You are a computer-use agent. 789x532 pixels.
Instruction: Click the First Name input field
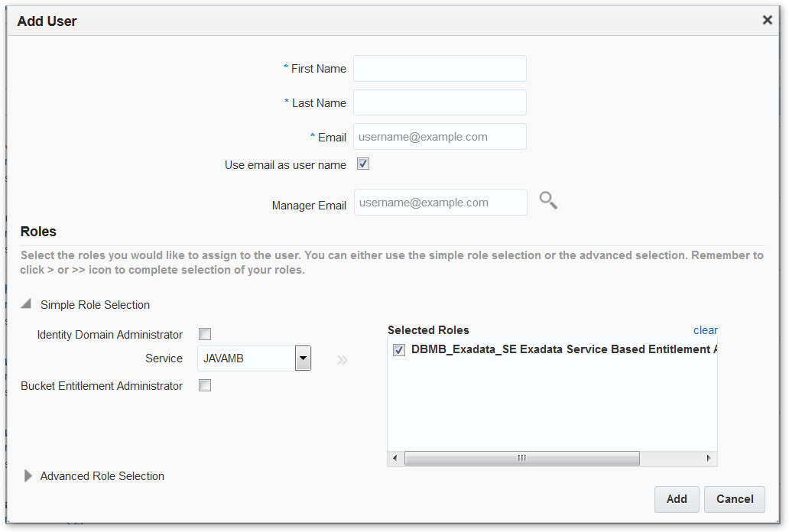[x=440, y=69]
